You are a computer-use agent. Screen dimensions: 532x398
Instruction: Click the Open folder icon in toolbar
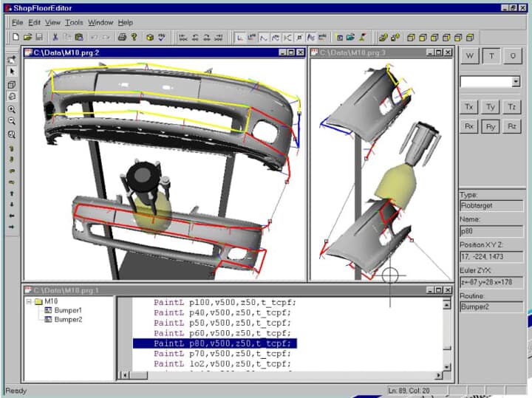pyautogui.click(x=27, y=36)
